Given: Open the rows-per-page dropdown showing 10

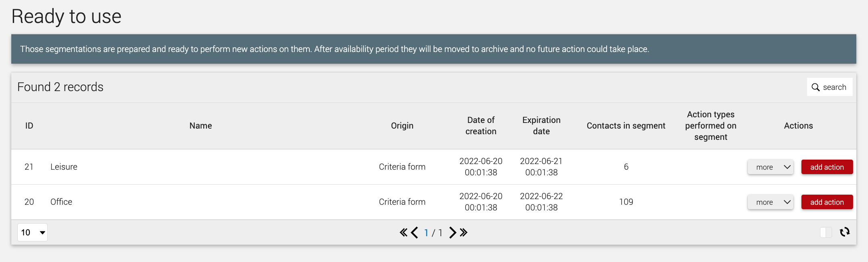Looking at the screenshot, I should pos(32,233).
